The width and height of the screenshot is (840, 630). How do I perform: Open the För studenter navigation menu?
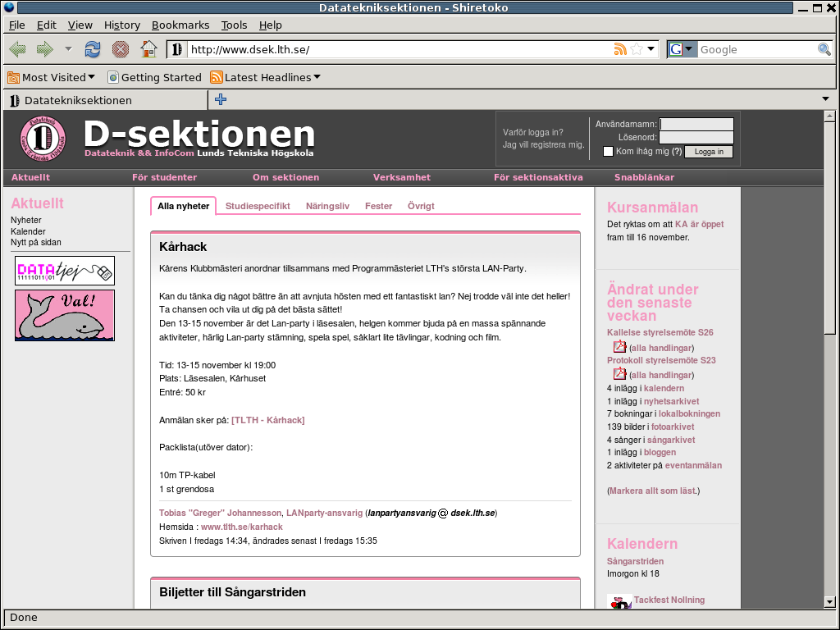164,177
